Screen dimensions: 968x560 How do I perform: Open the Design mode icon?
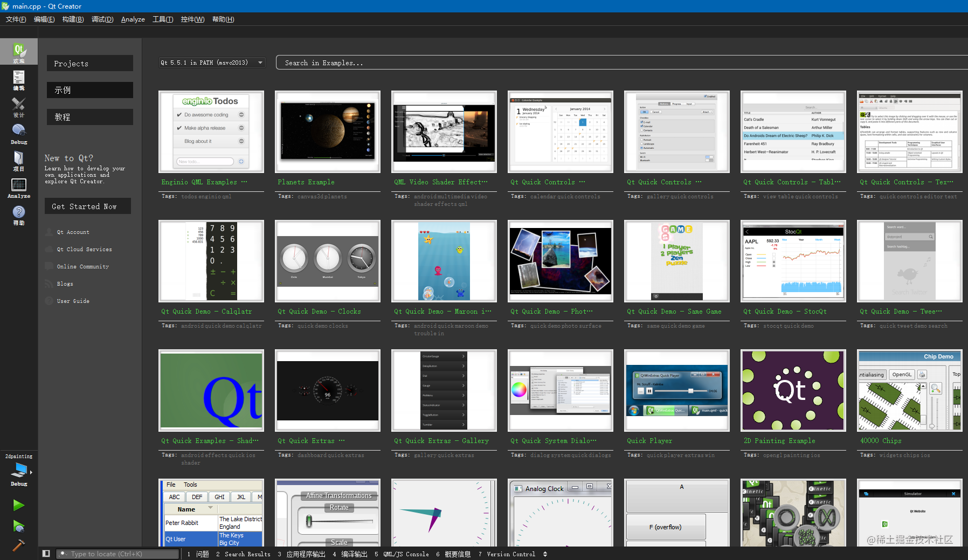[x=19, y=106]
